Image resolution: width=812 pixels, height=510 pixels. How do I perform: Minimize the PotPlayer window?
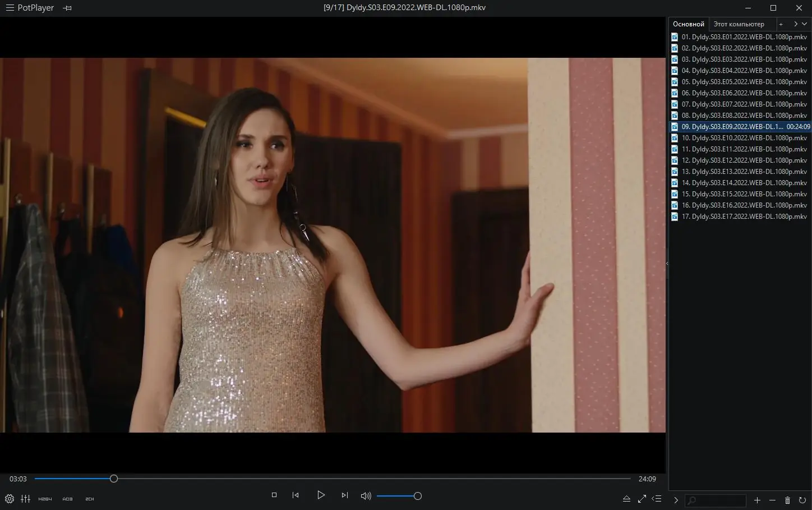(748, 8)
